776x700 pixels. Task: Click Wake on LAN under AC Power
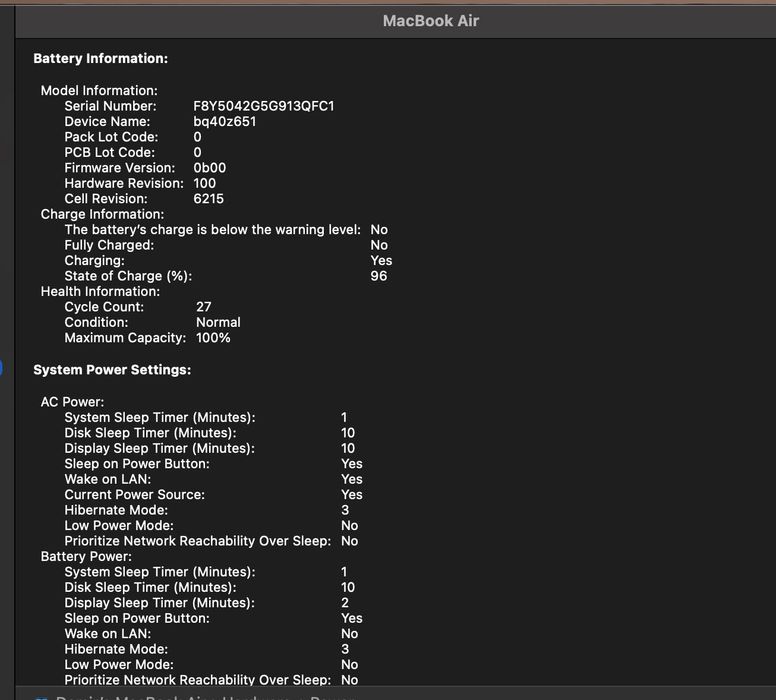tap(107, 479)
